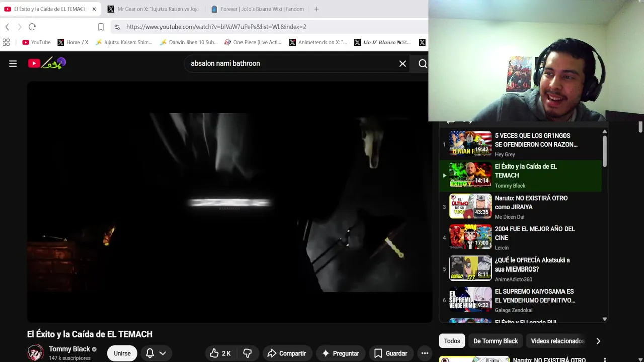
Task: Clear the search text with X
Action: [x=403, y=64]
